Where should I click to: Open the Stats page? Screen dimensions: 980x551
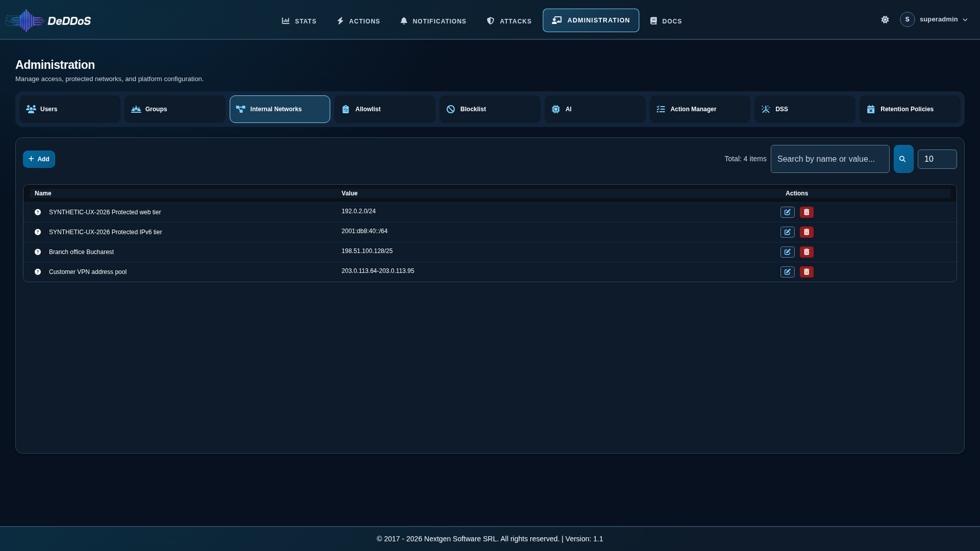pos(299,21)
